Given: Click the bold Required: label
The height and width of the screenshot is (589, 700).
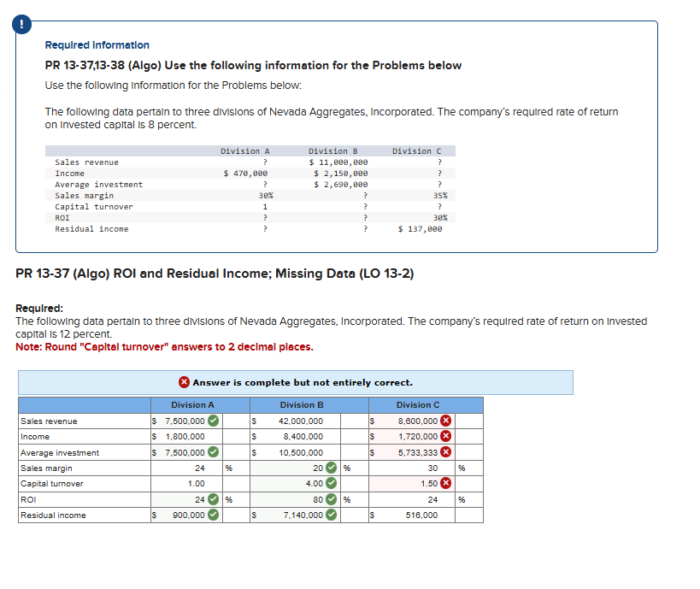Looking at the screenshot, I should 39,308.
